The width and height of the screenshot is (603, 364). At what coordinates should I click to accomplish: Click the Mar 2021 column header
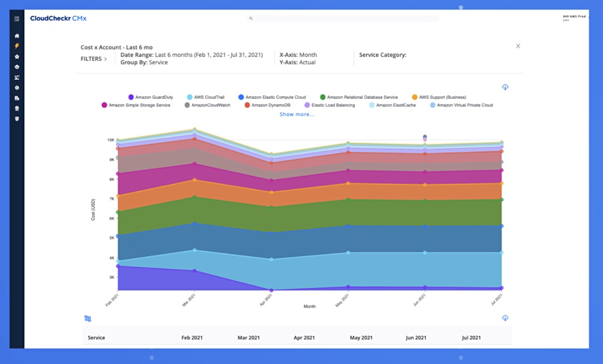248,337
